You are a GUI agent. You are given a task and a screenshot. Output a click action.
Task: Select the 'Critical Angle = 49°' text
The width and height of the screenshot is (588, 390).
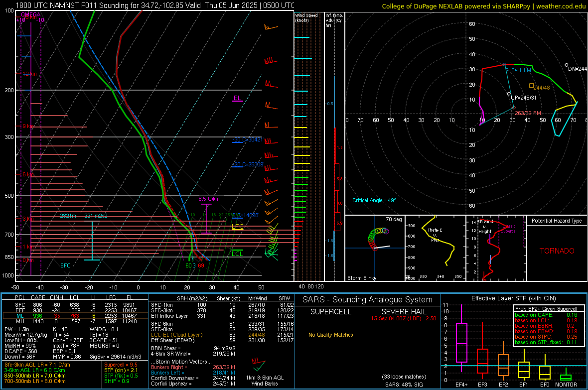point(374,200)
